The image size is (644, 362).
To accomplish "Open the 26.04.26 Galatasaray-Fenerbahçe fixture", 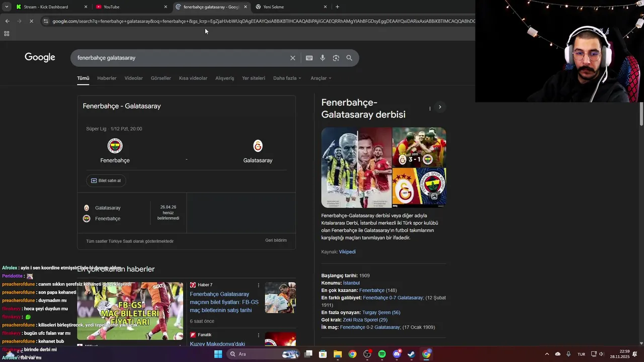I will [132, 213].
